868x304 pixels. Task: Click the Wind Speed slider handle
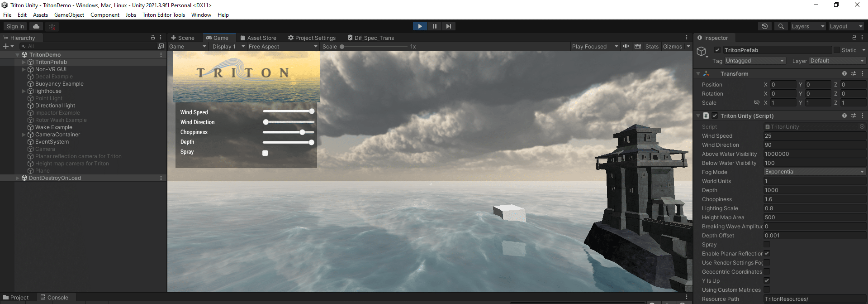pos(312,111)
